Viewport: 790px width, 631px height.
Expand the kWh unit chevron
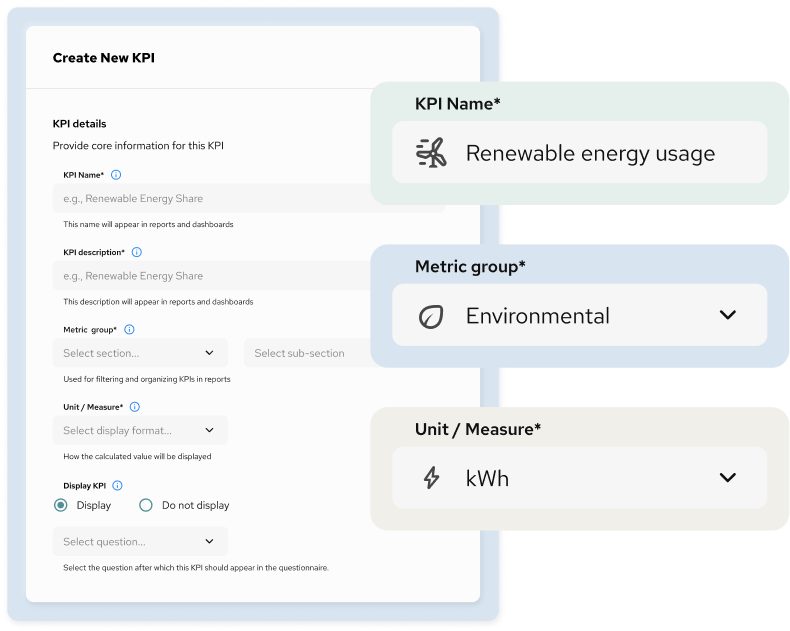(x=728, y=477)
